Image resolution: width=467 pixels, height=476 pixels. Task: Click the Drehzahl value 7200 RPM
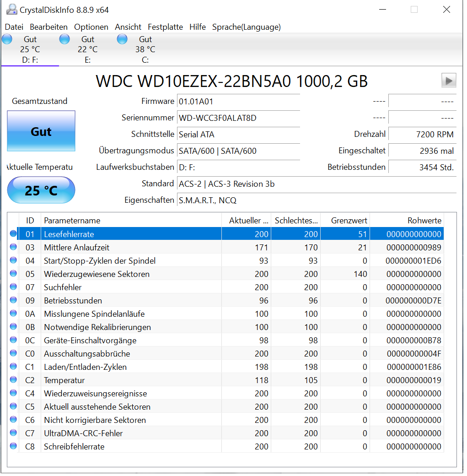[422, 134]
